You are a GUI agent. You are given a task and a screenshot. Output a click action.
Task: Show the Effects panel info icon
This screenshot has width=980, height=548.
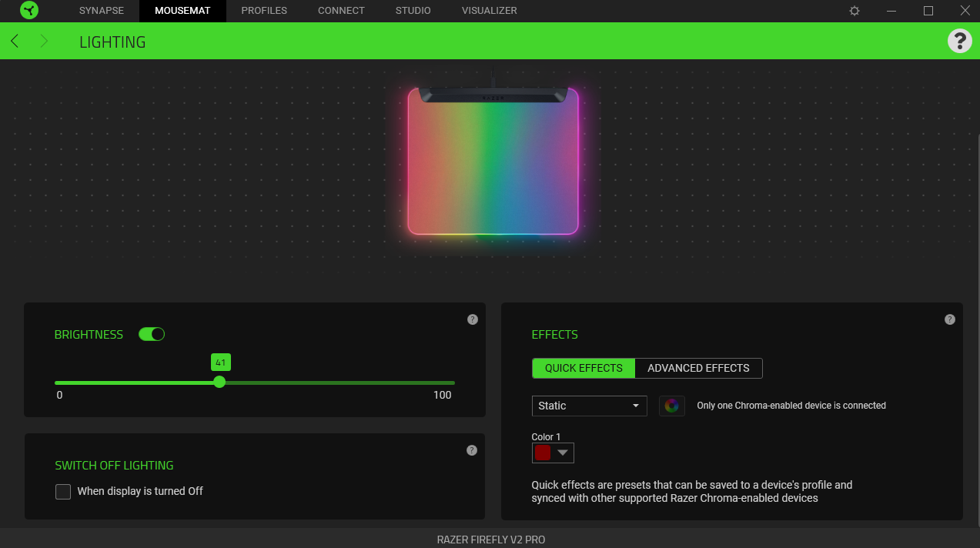(x=950, y=319)
